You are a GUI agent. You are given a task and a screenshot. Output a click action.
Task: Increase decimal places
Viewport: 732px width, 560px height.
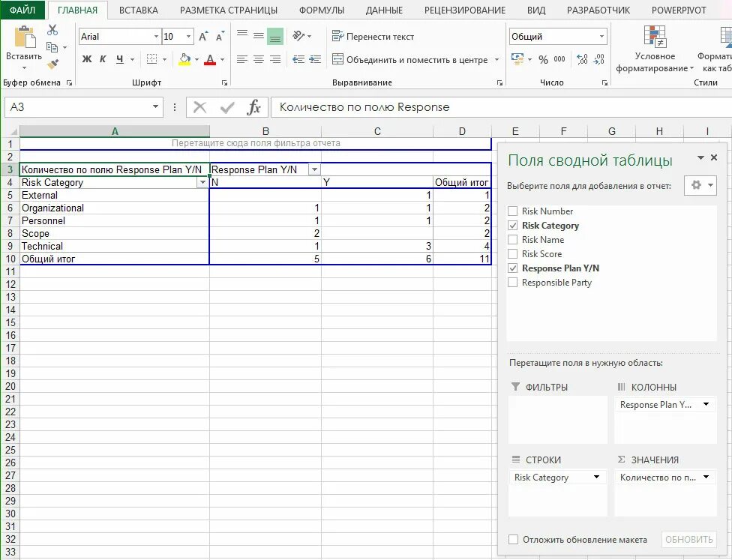pyautogui.click(x=582, y=59)
